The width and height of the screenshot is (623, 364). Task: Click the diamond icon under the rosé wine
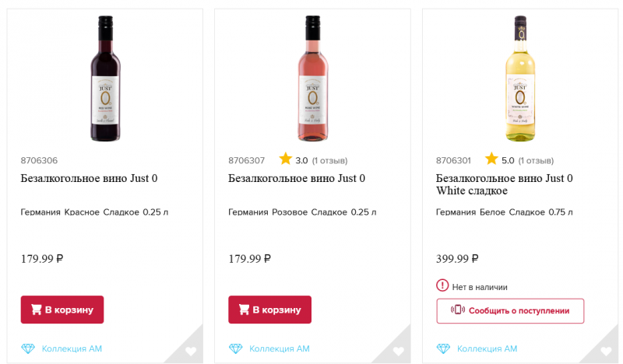tap(236, 348)
